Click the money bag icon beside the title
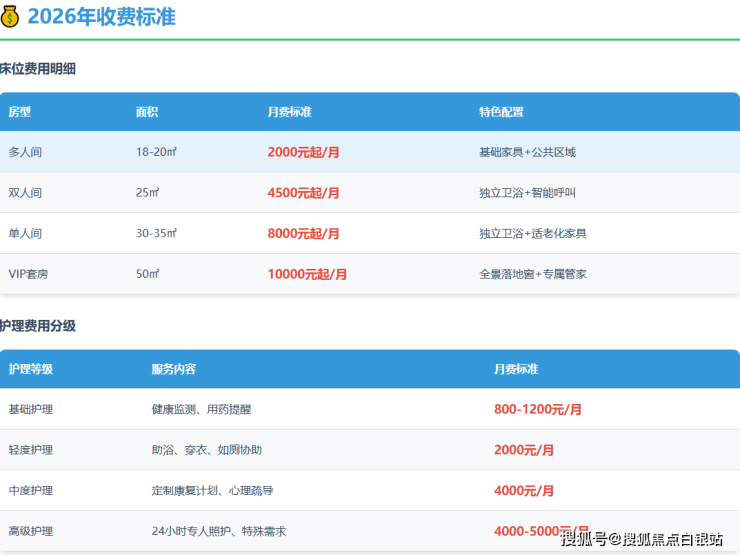The width and height of the screenshot is (740, 555). 10,16
